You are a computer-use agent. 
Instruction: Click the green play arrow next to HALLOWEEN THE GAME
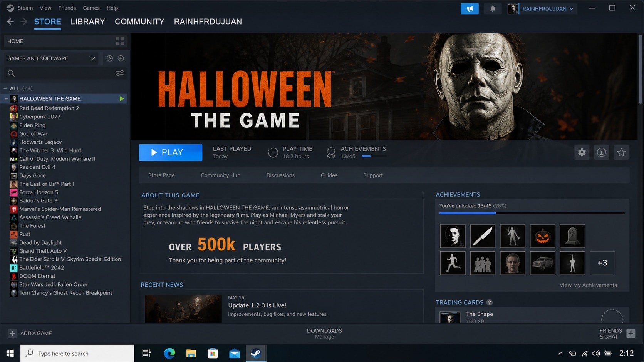tap(122, 99)
